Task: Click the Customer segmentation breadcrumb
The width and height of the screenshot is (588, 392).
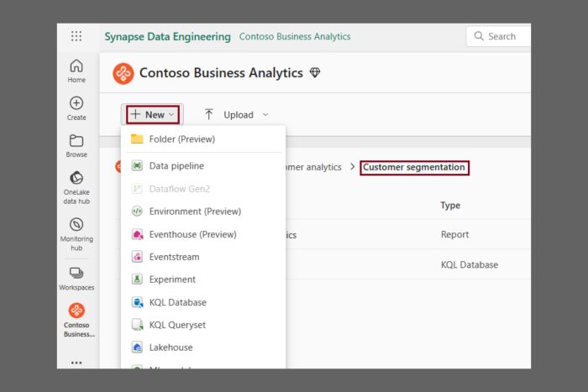Action: coord(414,168)
